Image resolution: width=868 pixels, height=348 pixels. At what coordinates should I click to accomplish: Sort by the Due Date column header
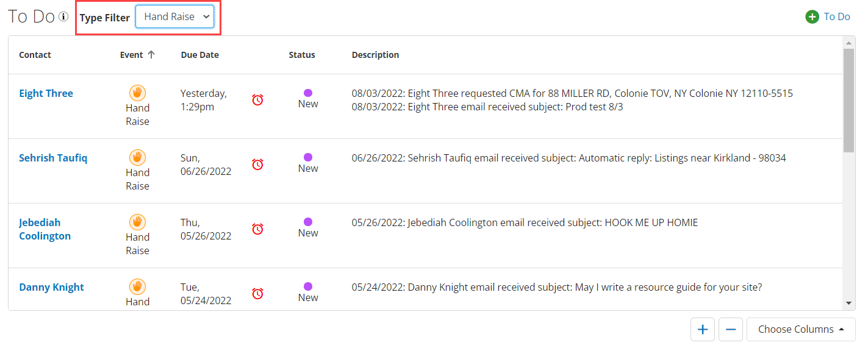coord(199,55)
